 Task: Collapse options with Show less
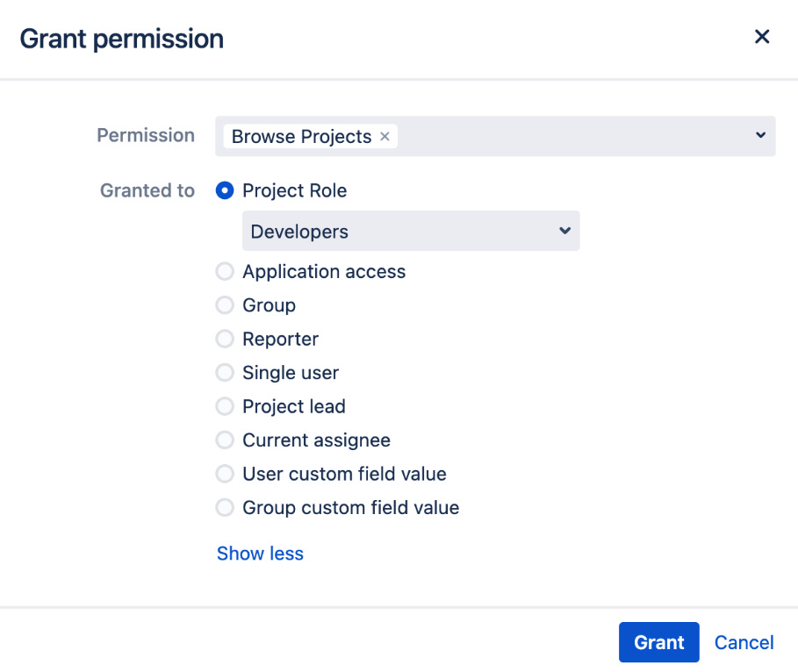point(260,553)
